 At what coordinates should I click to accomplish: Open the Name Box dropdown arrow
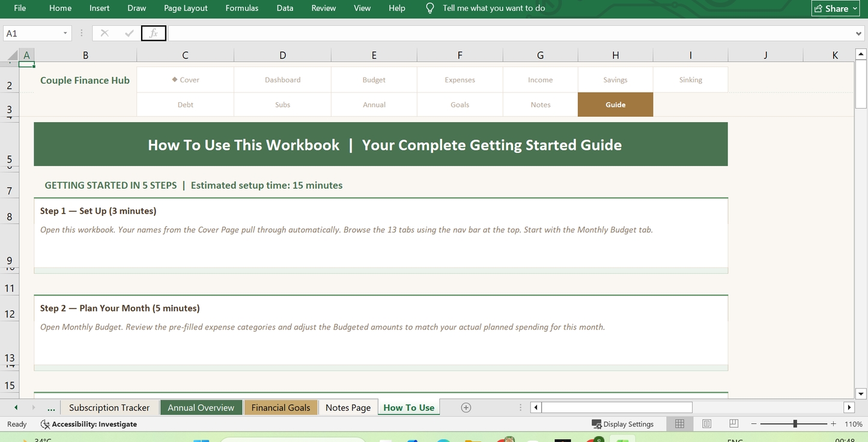click(65, 33)
